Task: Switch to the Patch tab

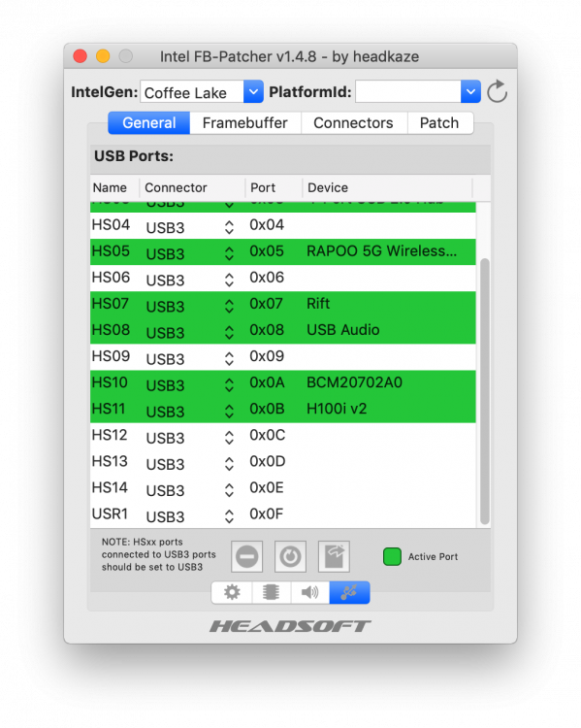Action: pos(439,123)
